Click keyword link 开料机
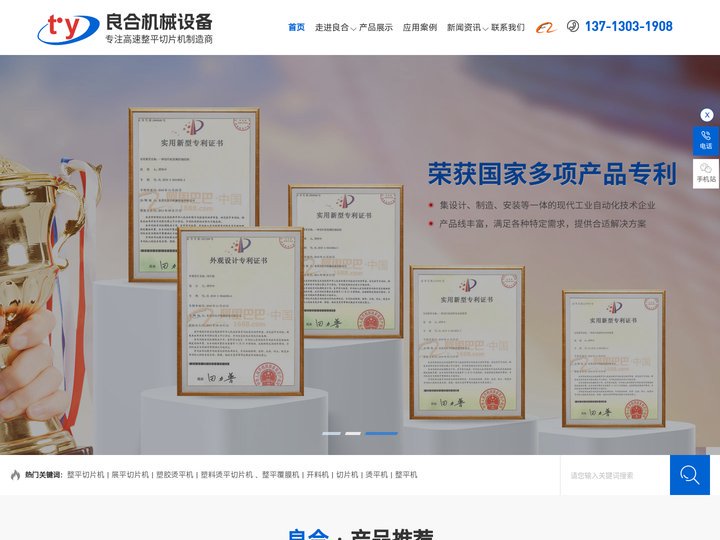The image size is (720, 540). (x=317, y=475)
